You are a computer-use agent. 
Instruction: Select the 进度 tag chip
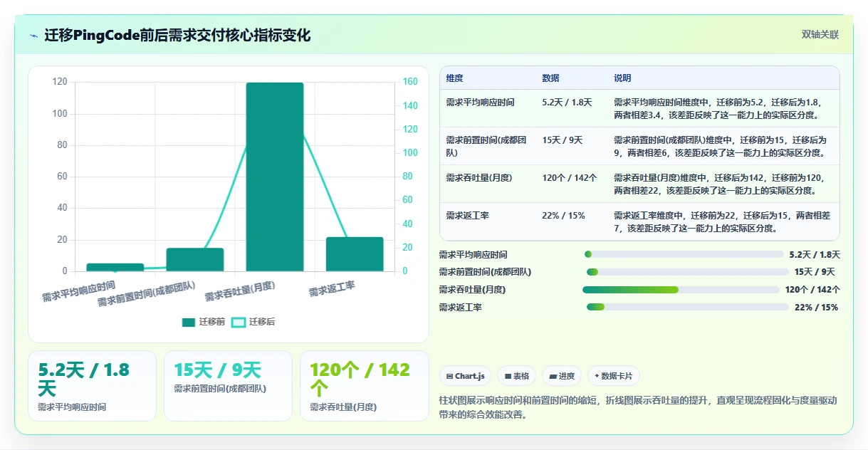point(562,376)
